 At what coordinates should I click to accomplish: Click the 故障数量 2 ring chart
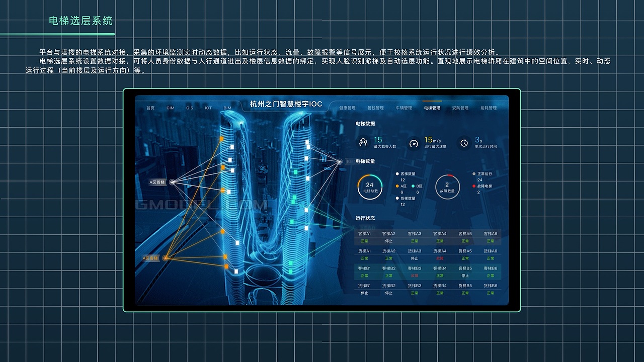coord(447,187)
